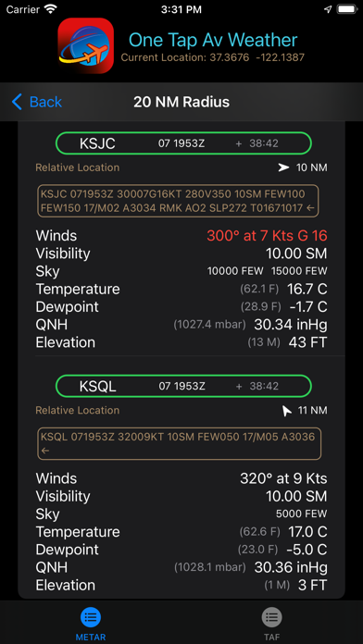Switch to the METAR tab
Image resolution: width=363 pixels, height=644 pixels.
(91, 625)
